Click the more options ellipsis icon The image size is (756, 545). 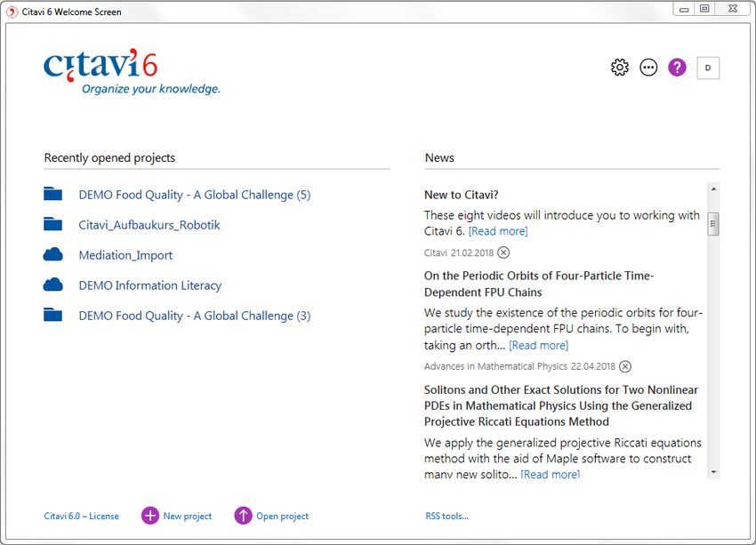coord(648,68)
